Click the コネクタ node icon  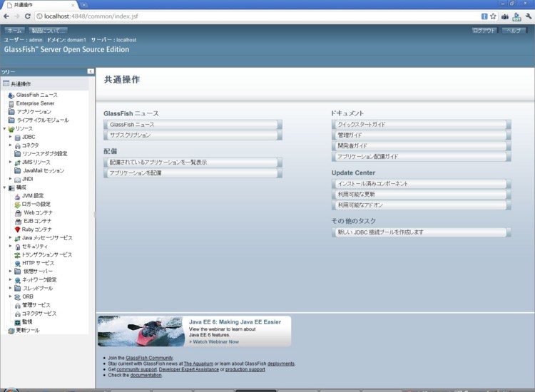17,145
